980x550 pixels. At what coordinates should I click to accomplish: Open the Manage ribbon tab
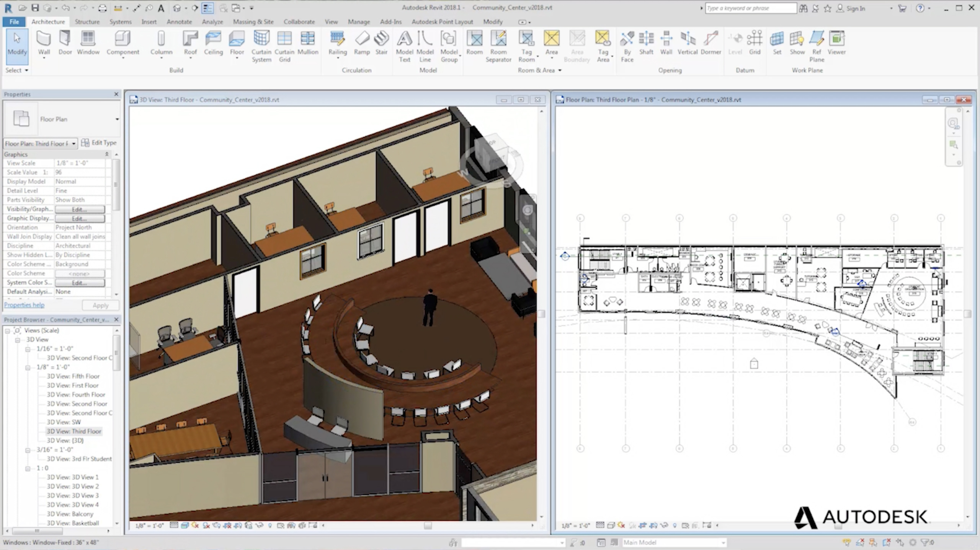(359, 22)
